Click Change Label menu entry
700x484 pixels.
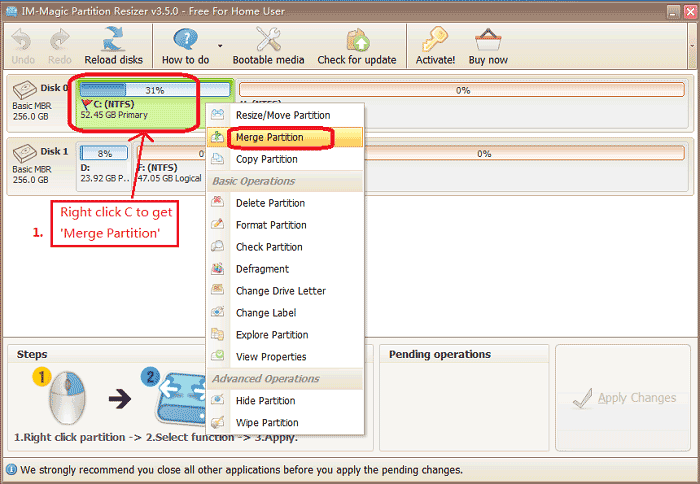285,313
